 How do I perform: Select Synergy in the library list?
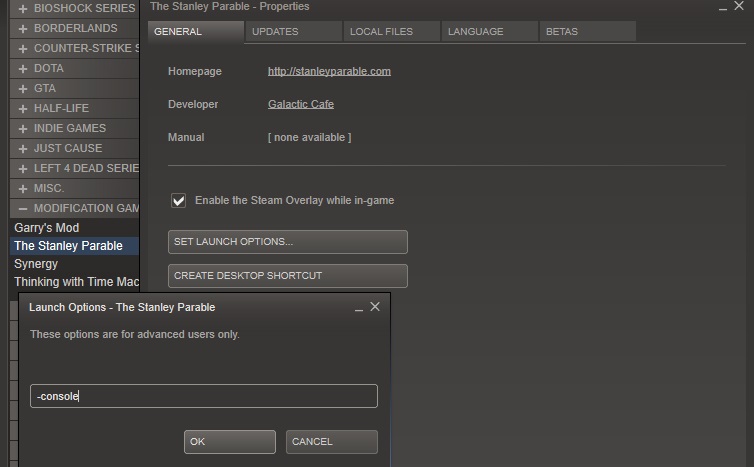click(74, 264)
